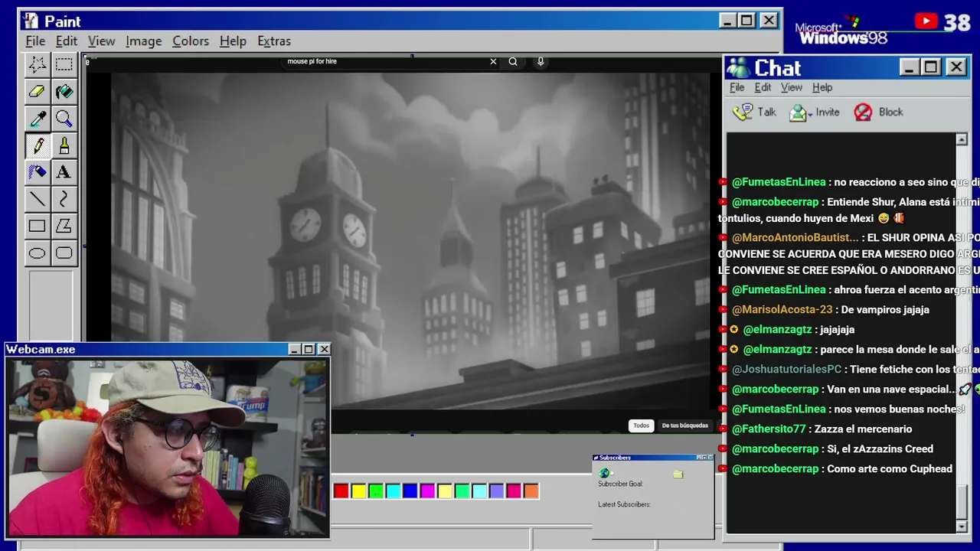Screen dimensions: 980x551
Task: Choose the bright green color swatch
Action: coord(376,491)
